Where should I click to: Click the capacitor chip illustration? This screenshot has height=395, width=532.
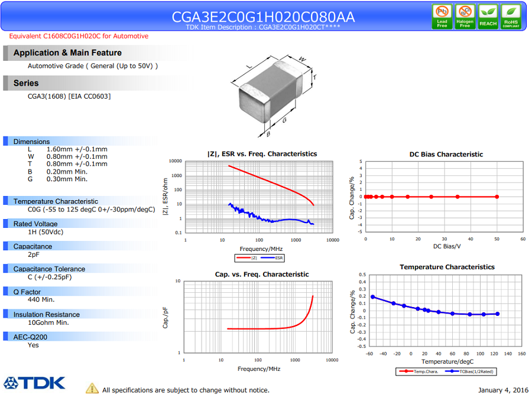click(x=271, y=92)
